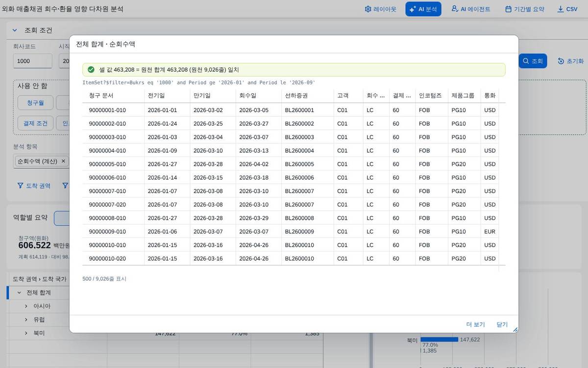Select document 90000005-010 cell
588x368 pixels.
pos(113,164)
